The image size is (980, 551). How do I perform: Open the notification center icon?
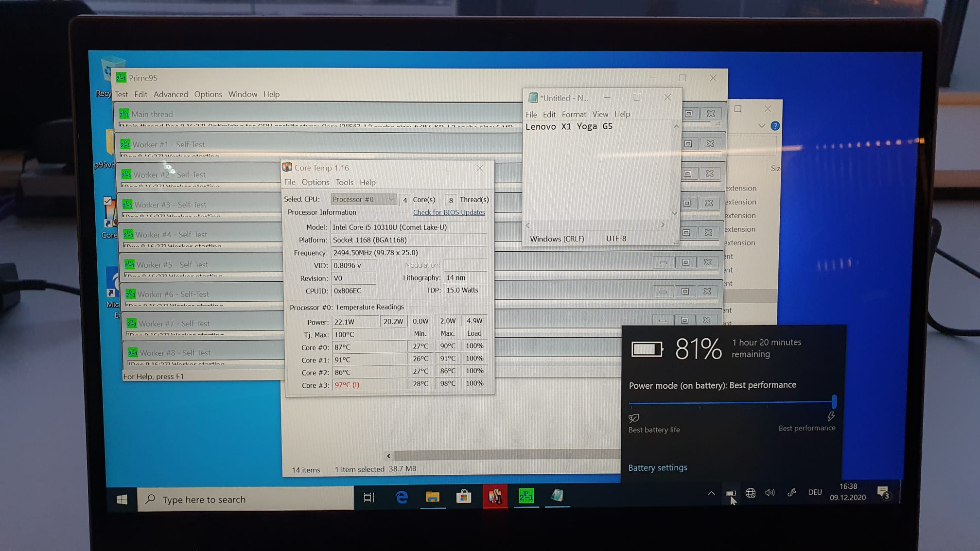883,493
